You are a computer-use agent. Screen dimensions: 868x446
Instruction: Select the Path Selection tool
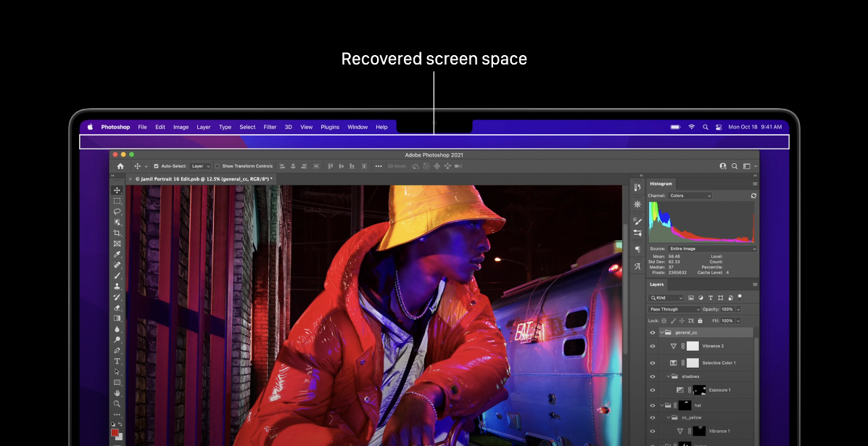pos(117,372)
